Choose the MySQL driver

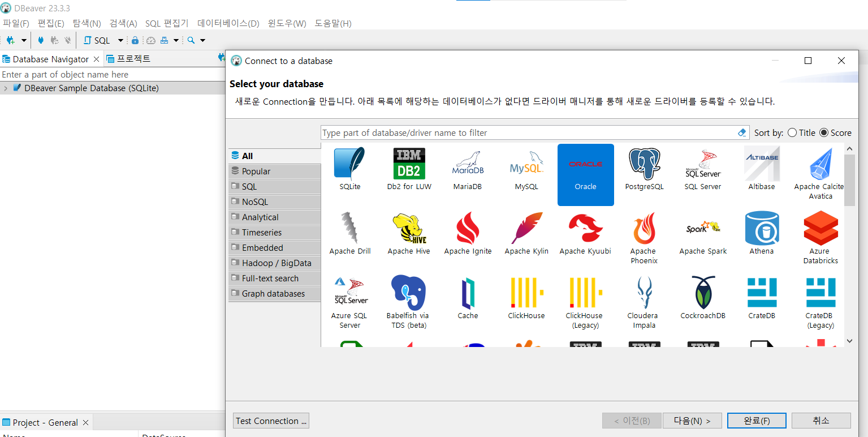tap(526, 169)
